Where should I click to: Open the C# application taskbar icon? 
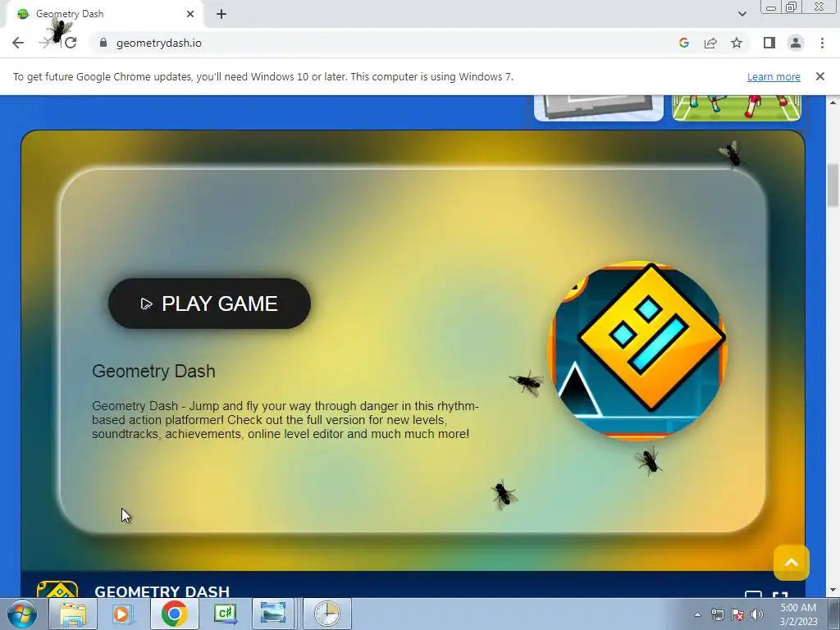[x=226, y=614]
